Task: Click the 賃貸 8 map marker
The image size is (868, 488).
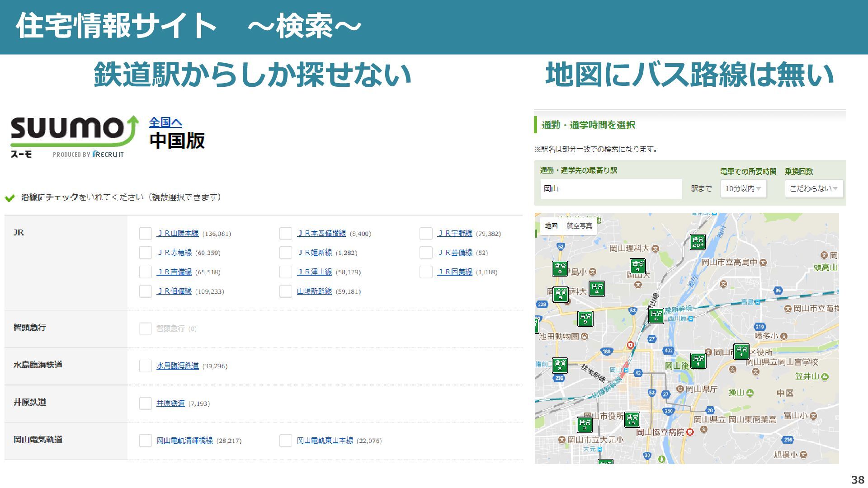Action: (560, 268)
